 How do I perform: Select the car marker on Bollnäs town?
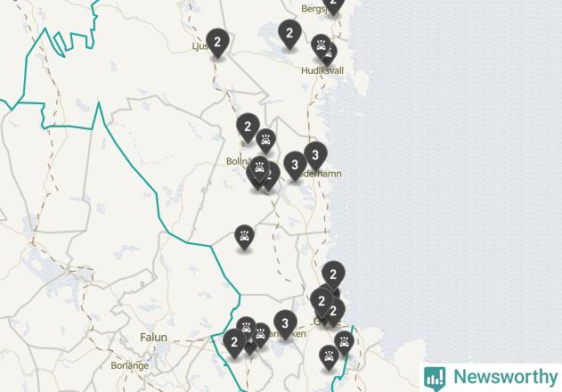coord(259,167)
